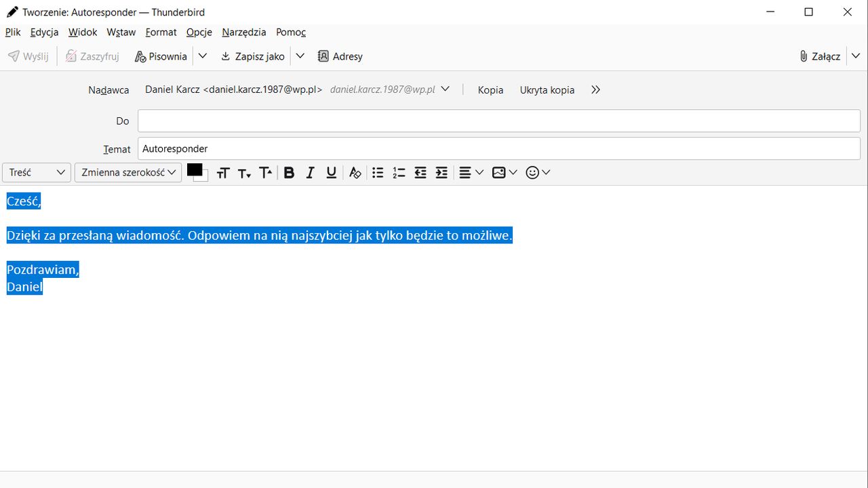Expand the Zapisz jako dropdown arrow
868x488 pixels.
(x=300, y=56)
